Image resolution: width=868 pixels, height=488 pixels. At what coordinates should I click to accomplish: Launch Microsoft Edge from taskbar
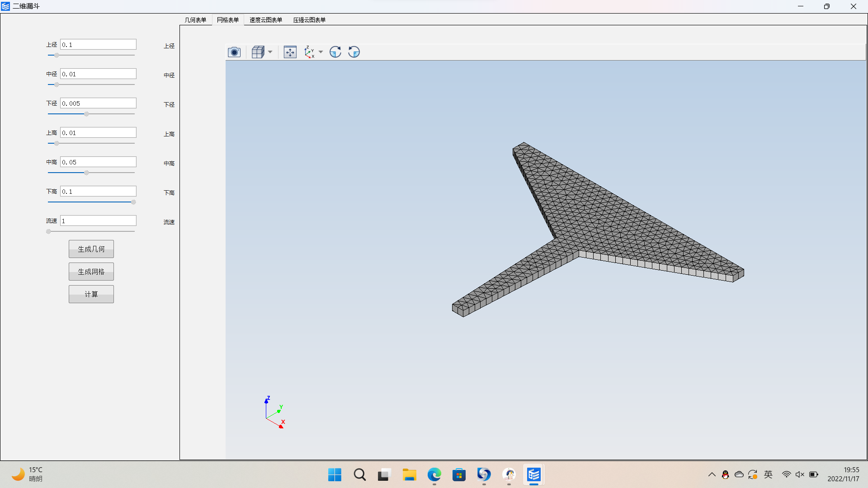coord(434,475)
